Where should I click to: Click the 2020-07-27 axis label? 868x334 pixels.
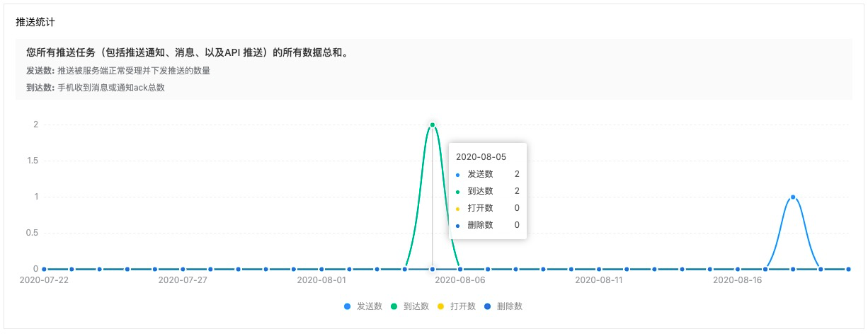(x=183, y=280)
